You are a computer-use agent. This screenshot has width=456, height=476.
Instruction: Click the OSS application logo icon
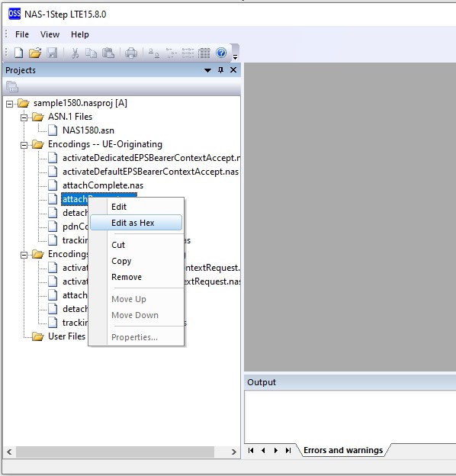point(14,14)
